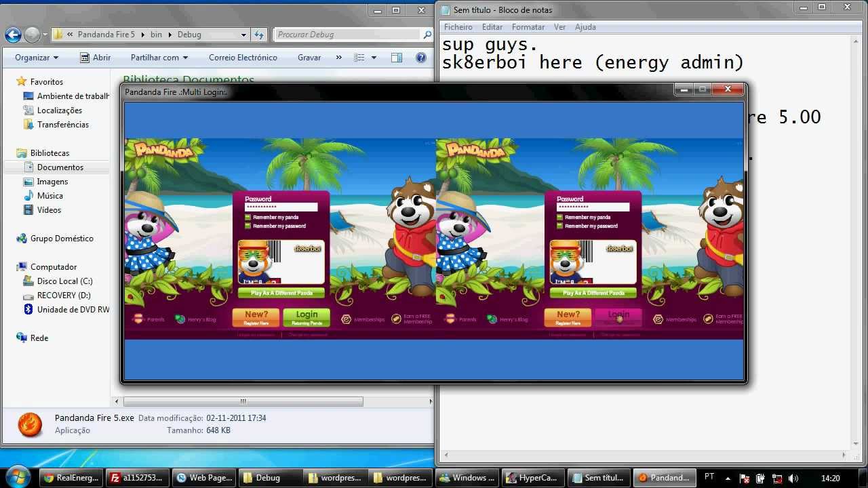Image resolution: width=868 pixels, height=488 pixels.
Task: Click the Explorer horizontal scrollbar thumb
Action: pyautogui.click(x=243, y=402)
